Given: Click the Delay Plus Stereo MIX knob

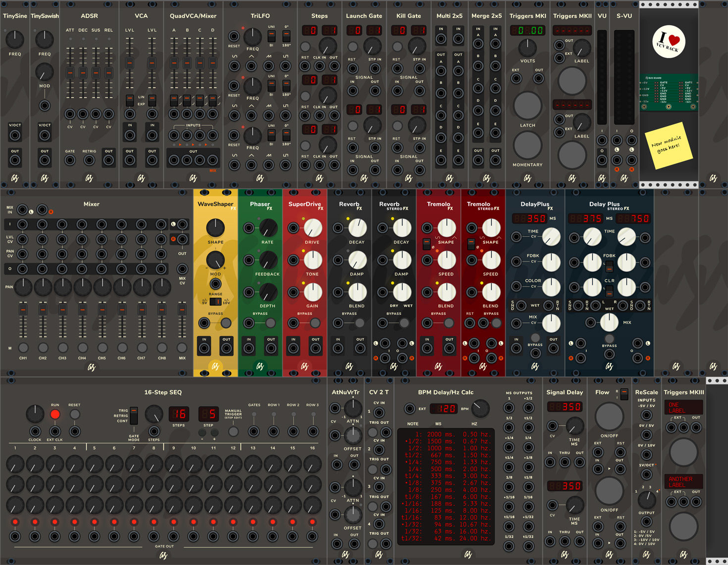Looking at the screenshot, I should 610,322.
